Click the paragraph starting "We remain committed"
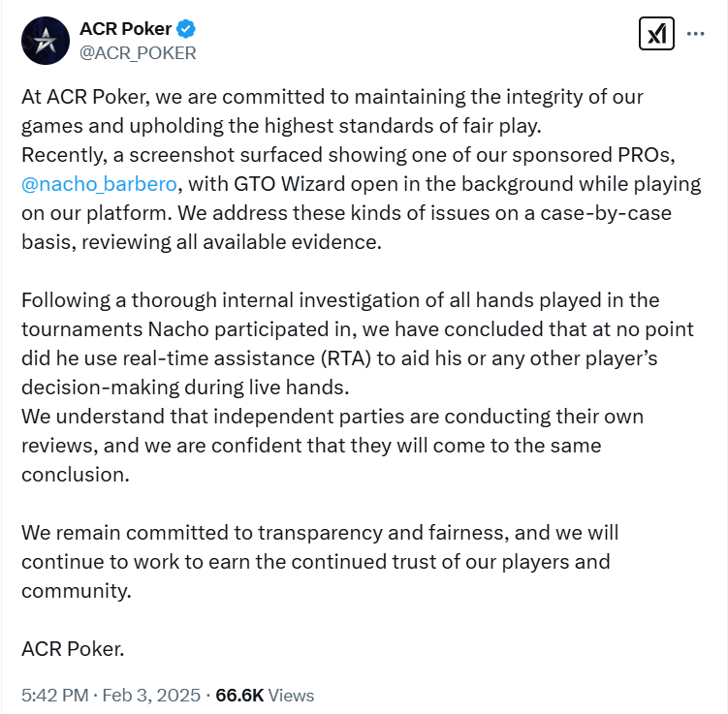 tap(320, 562)
